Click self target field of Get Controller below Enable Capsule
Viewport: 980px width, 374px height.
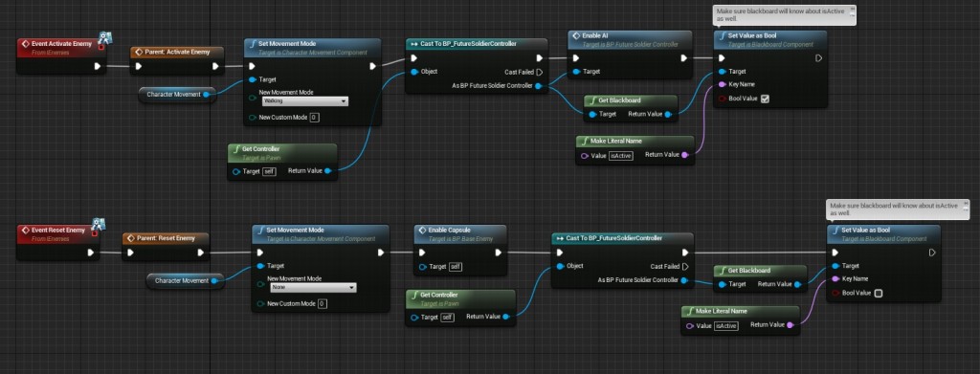pyautogui.click(x=447, y=318)
